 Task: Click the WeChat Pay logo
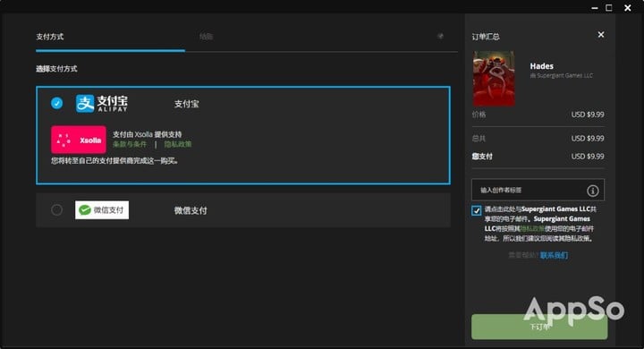click(x=102, y=210)
